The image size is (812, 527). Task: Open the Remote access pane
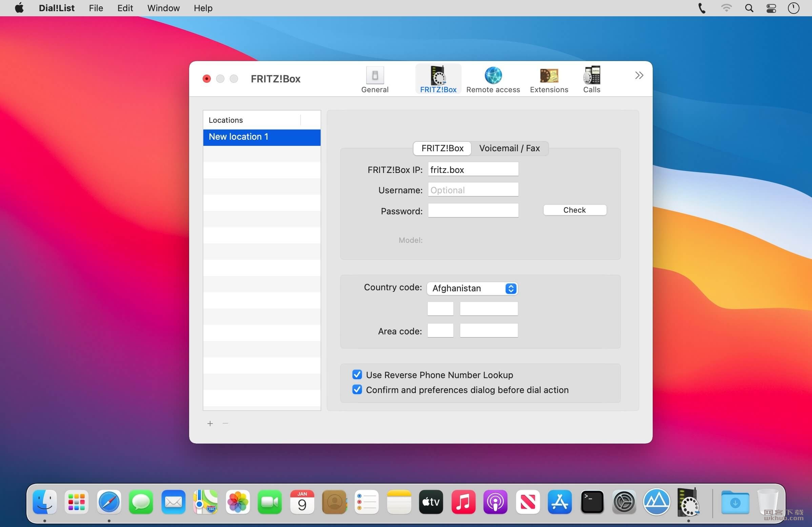493,79
